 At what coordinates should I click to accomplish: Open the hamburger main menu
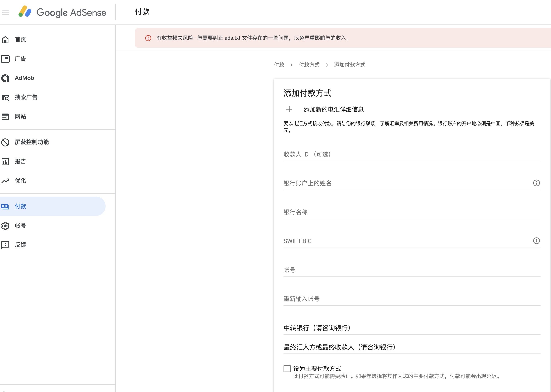point(6,12)
